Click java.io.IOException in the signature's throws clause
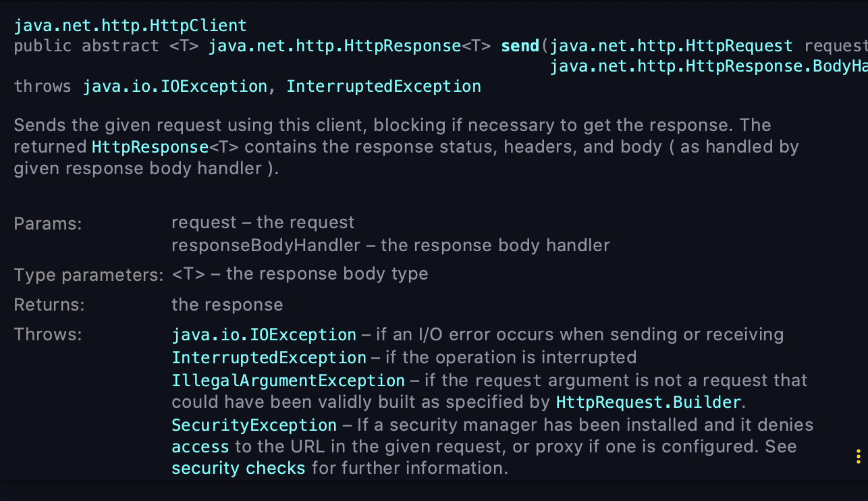The width and height of the screenshot is (868, 501). click(x=175, y=86)
